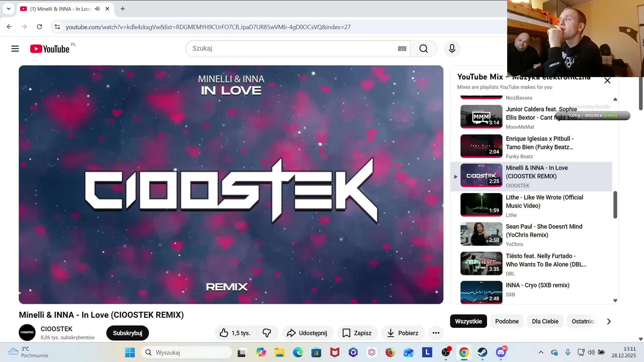Select the Wszystkie filter chip
The width and height of the screenshot is (644, 362).
pos(468,321)
